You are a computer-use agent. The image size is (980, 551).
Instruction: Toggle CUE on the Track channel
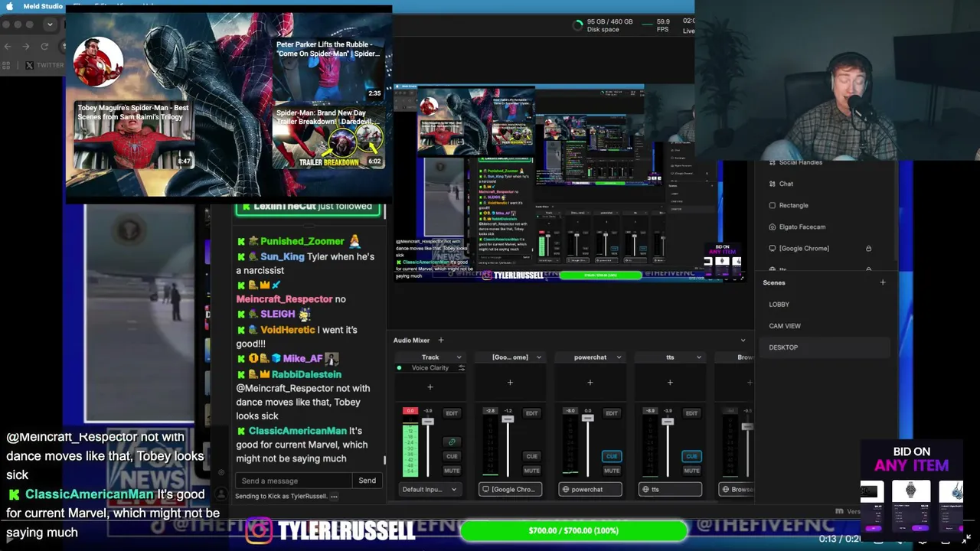click(452, 456)
